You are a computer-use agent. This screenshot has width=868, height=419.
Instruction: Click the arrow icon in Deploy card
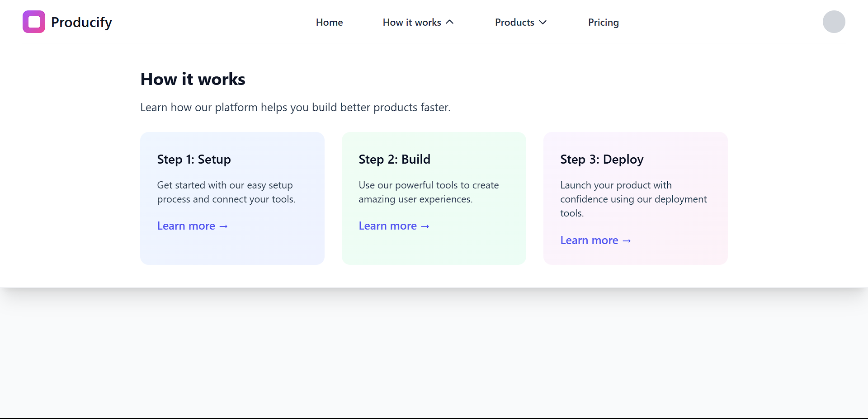point(627,241)
